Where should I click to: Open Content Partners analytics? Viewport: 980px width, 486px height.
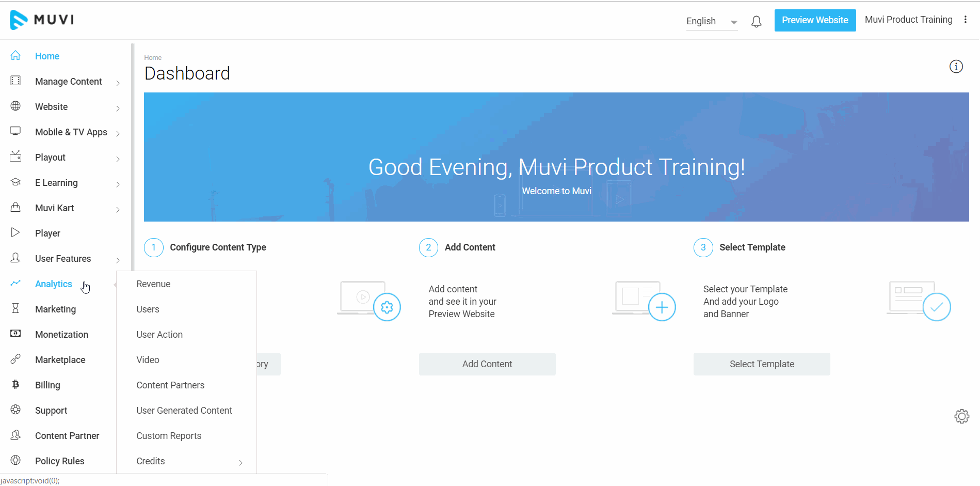pyautogui.click(x=170, y=385)
